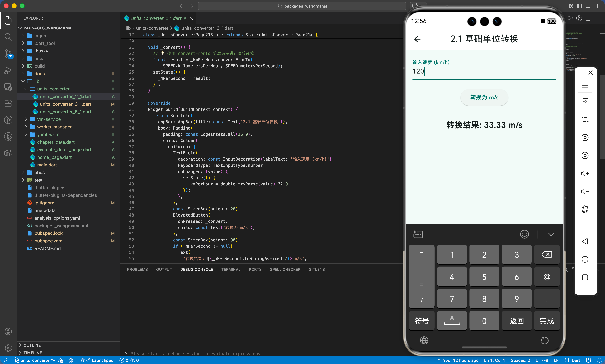
Task: Click the emulator crop screenshot icon
Action: [585, 119]
